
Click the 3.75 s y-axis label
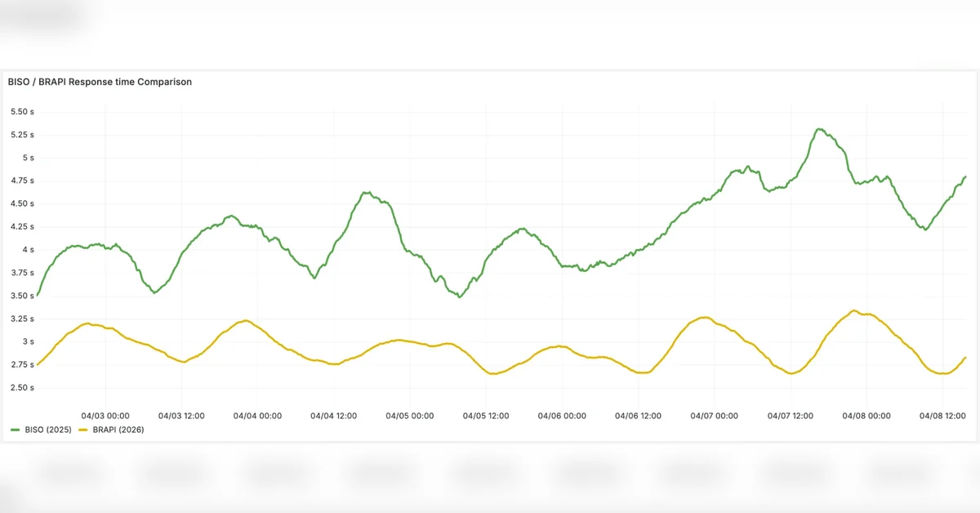[x=22, y=272]
